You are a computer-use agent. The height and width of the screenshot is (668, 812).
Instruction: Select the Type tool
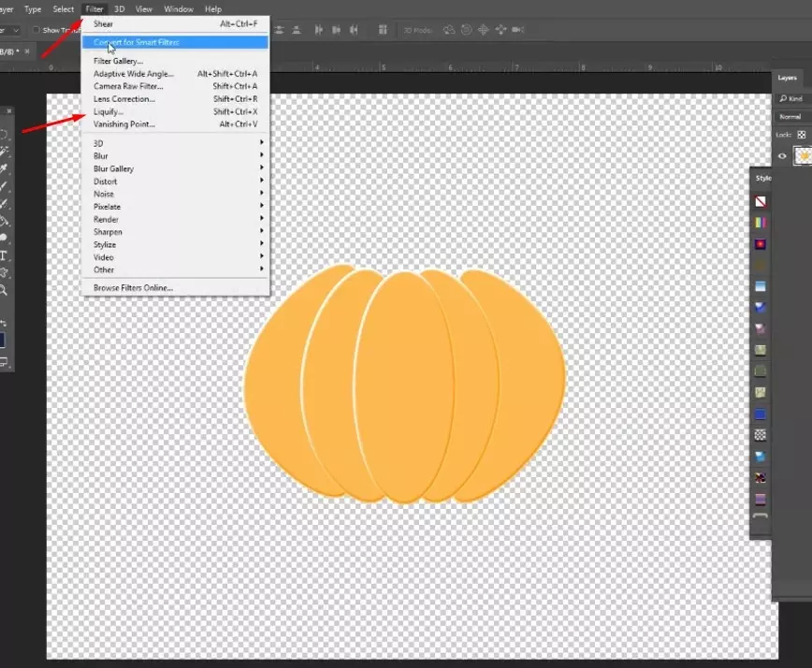pyautogui.click(x=4, y=255)
